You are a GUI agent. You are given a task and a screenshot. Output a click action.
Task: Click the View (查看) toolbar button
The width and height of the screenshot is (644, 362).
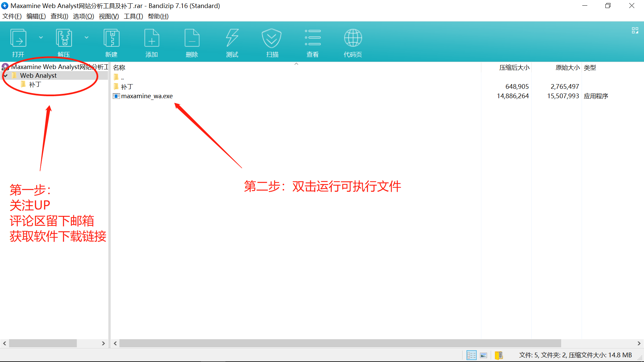pos(312,42)
